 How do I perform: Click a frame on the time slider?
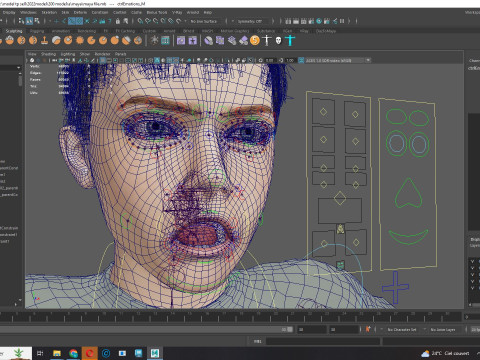click(x=230, y=317)
